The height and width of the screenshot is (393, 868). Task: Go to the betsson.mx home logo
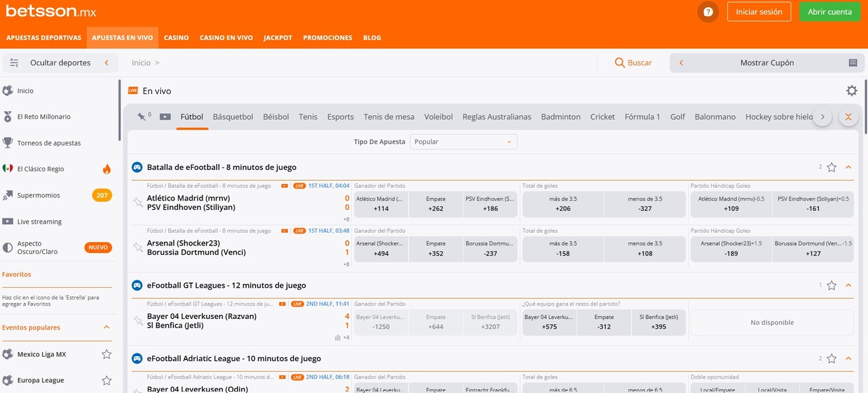(x=51, y=11)
